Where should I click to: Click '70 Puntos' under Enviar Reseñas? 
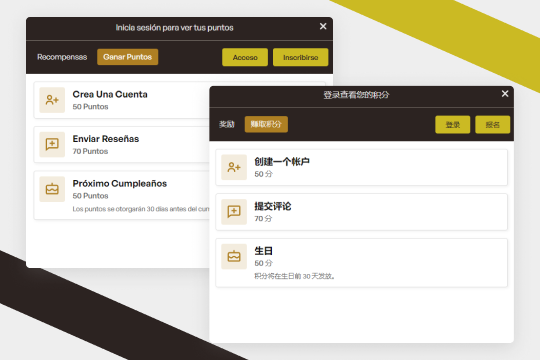(x=90, y=151)
